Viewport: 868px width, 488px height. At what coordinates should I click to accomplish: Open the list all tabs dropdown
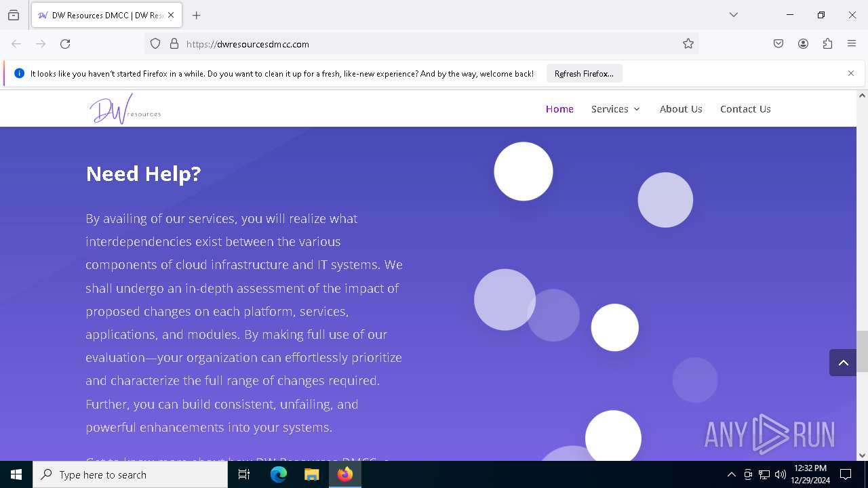[734, 15]
